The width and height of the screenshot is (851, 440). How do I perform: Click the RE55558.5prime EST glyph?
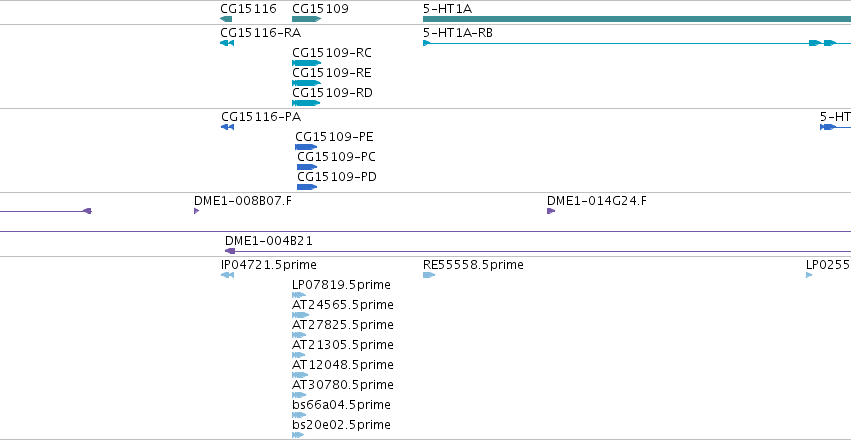[x=429, y=275]
